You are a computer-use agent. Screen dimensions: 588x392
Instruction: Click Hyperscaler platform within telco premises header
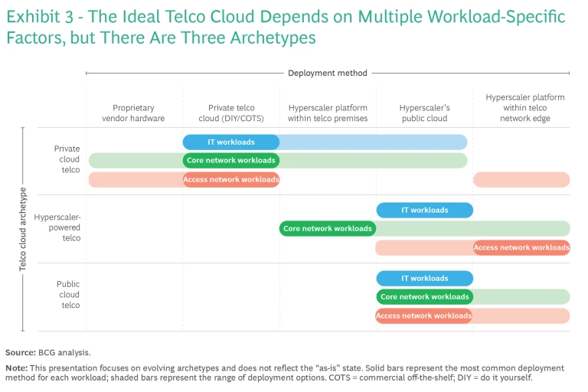328,113
